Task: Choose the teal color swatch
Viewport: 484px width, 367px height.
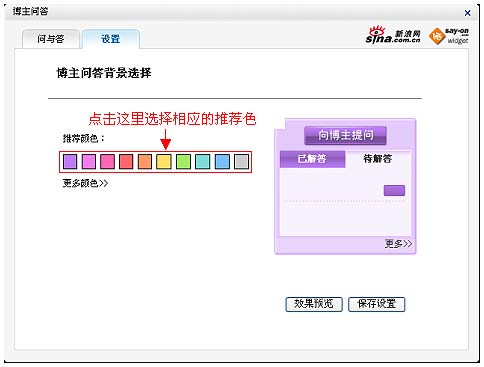Action: point(203,162)
